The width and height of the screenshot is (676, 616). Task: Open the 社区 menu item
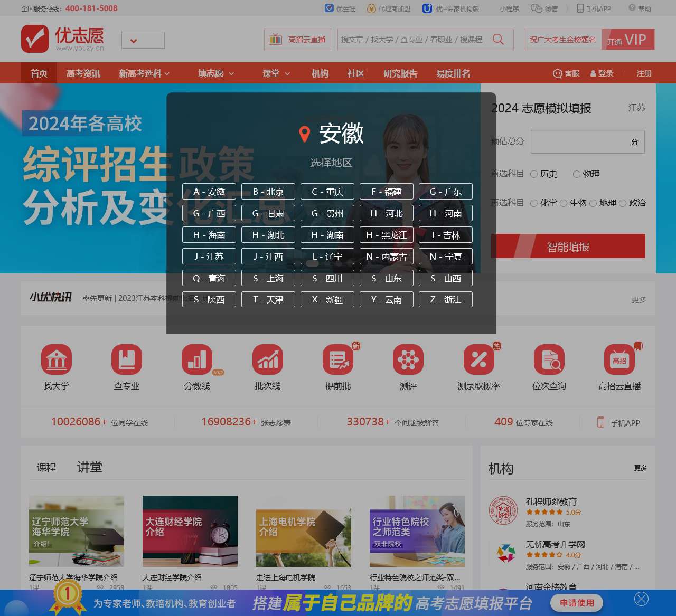pos(356,73)
